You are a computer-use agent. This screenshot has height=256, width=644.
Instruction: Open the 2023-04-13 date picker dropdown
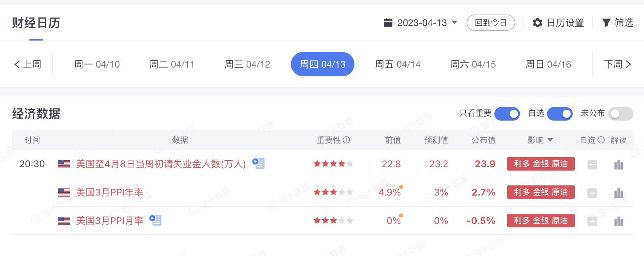pos(421,23)
